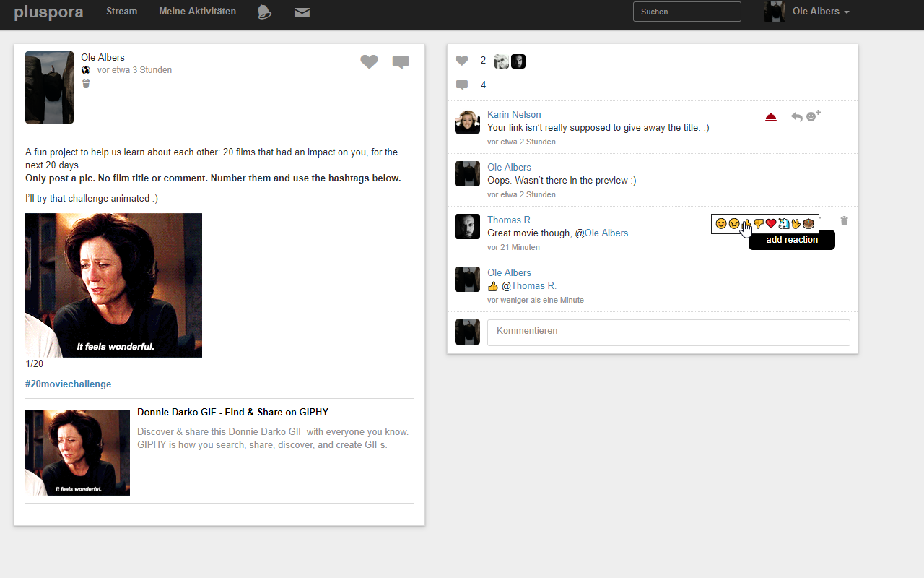Click the pluspora logo
924x578 pixels.
click(48, 12)
